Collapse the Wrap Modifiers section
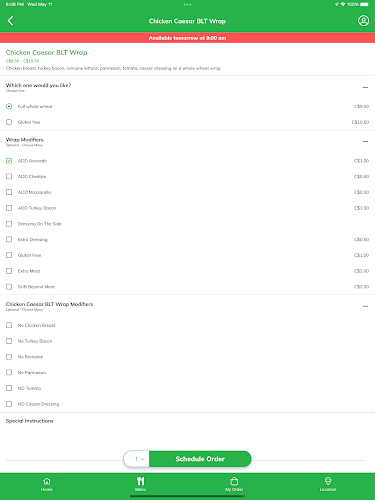 pyautogui.click(x=365, y=142)
